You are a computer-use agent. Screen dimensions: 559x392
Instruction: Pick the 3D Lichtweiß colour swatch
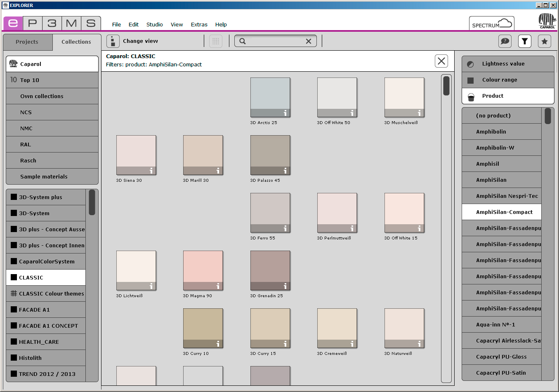coord(136,270)
